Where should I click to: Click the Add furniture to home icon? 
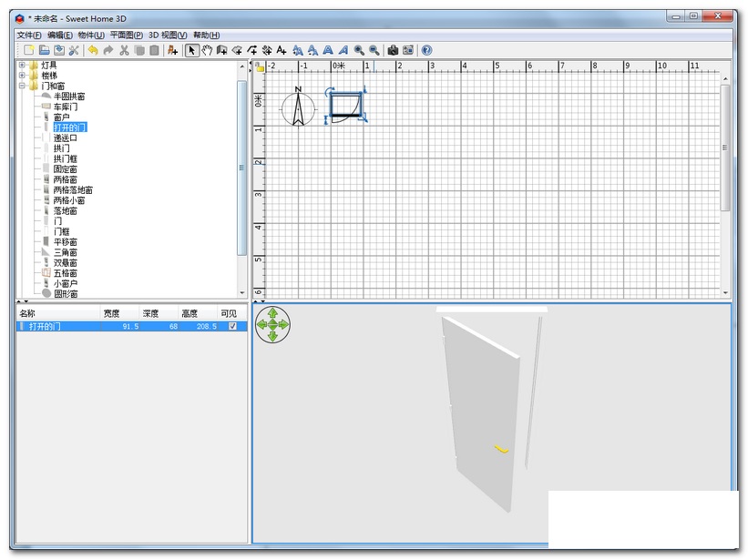[x=172, y=50]
